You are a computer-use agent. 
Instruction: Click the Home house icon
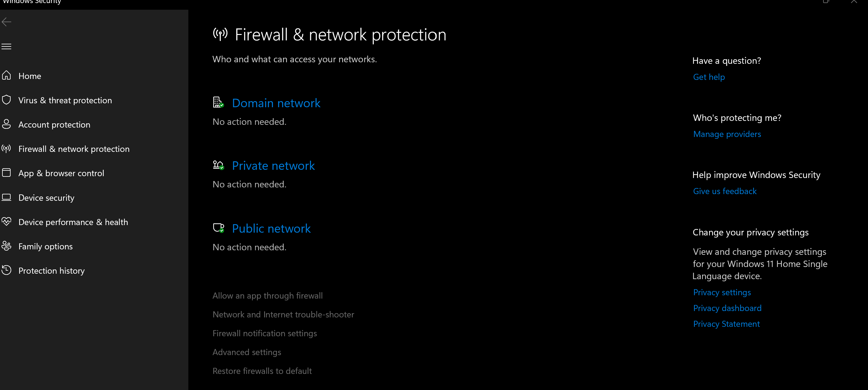[x=6, y=76]
